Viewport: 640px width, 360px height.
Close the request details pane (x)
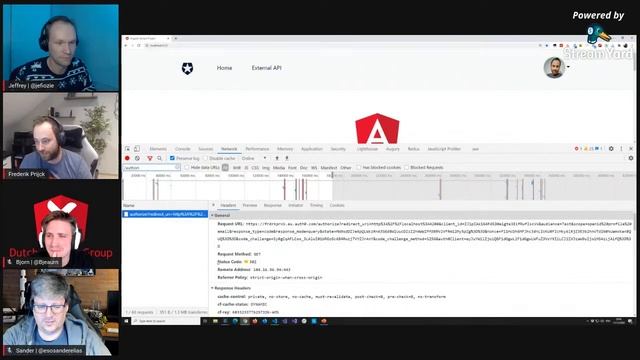point(213,205)
